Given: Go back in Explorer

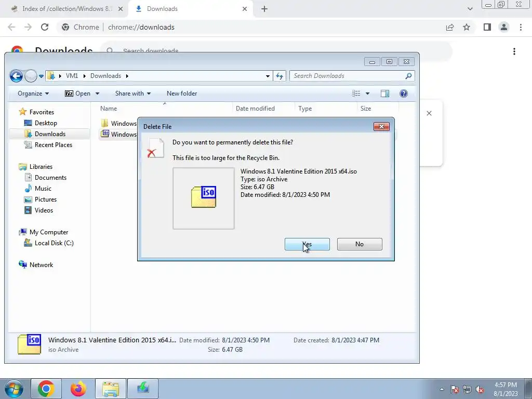Looking at the screenshot, I should pos(16,76).
